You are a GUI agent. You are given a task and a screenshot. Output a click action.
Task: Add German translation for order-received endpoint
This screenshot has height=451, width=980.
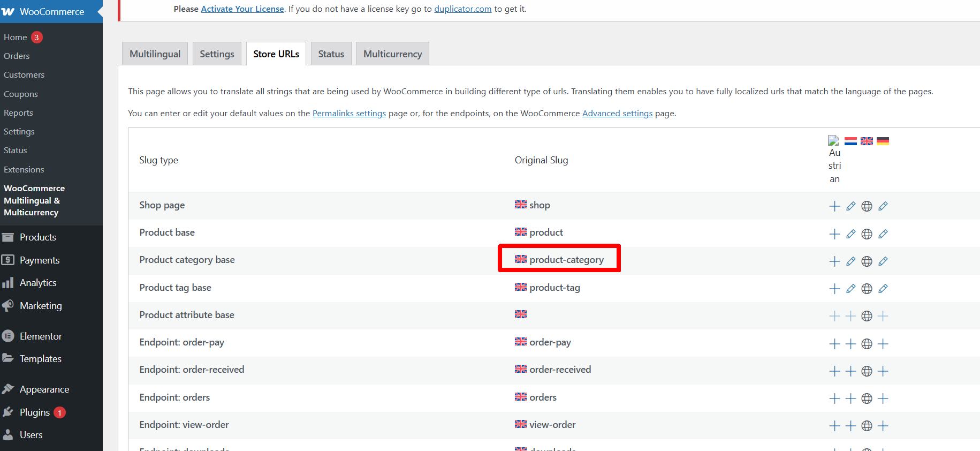click(x=883, y=371)
